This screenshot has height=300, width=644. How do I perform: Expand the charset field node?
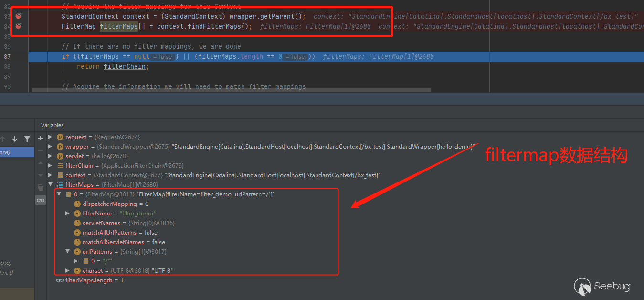pyautogui.click(x=67, y=271)
